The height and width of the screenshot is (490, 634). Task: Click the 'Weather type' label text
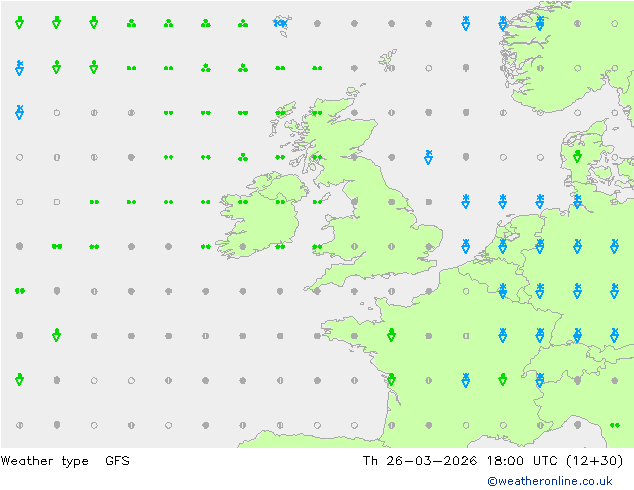coord(44,461)
